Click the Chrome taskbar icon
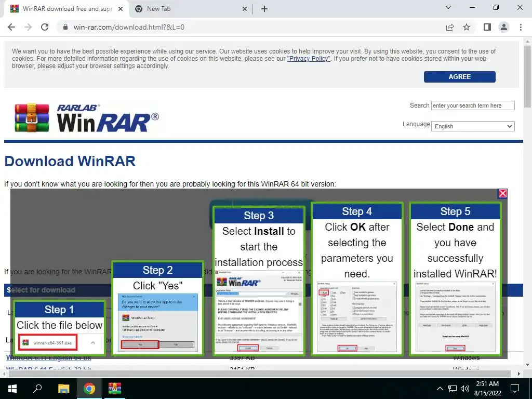532x399 pixels. point(89,389)
